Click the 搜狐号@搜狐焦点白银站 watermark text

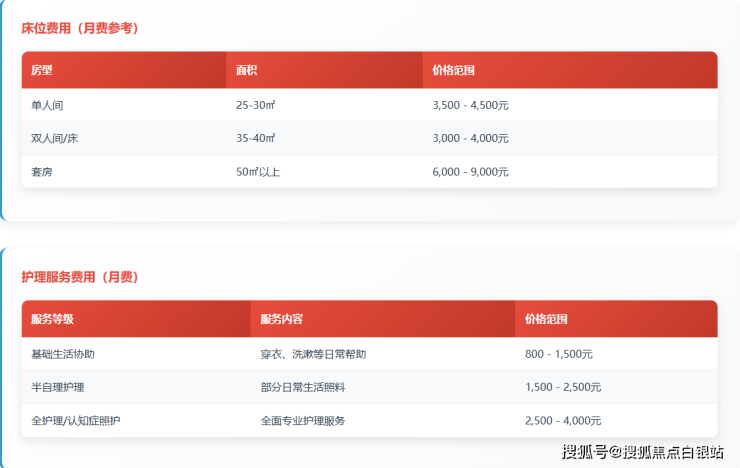pos(642,452)
